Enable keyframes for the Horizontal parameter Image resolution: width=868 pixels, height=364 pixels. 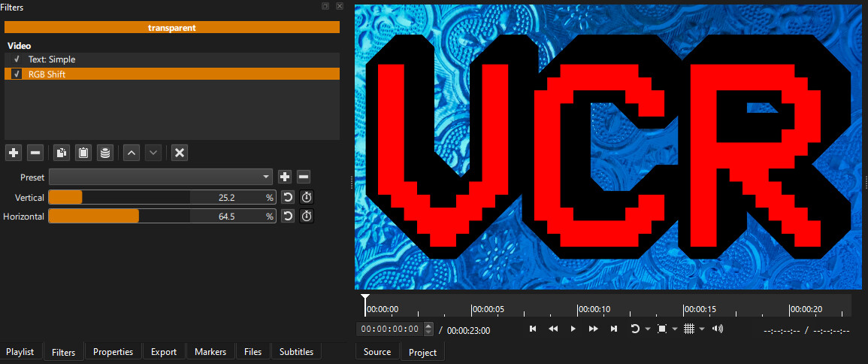[x=307, y=217]
